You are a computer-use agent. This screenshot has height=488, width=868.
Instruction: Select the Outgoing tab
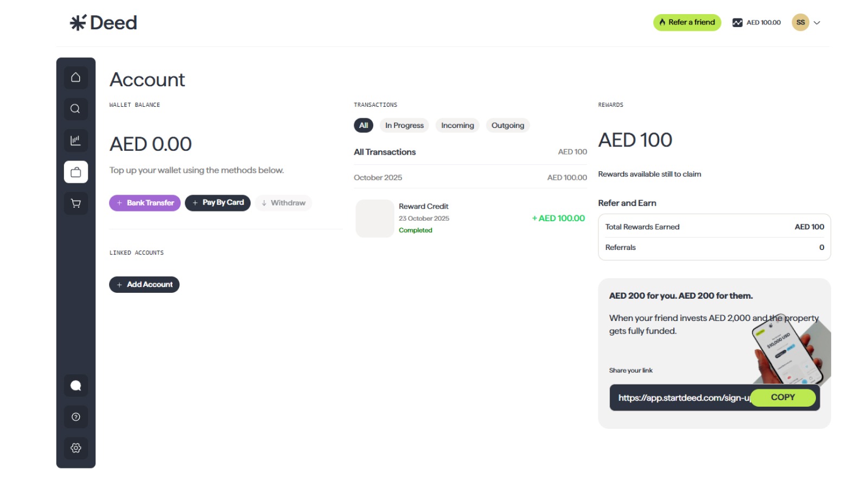[x=508, y=125]
